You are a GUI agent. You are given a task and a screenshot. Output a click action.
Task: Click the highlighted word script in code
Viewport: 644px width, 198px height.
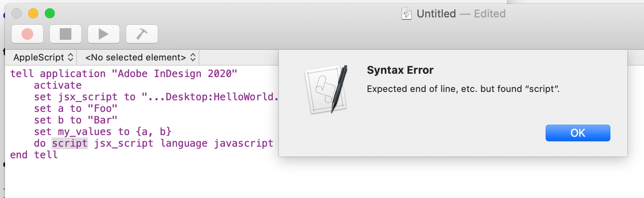coord(69,143)
